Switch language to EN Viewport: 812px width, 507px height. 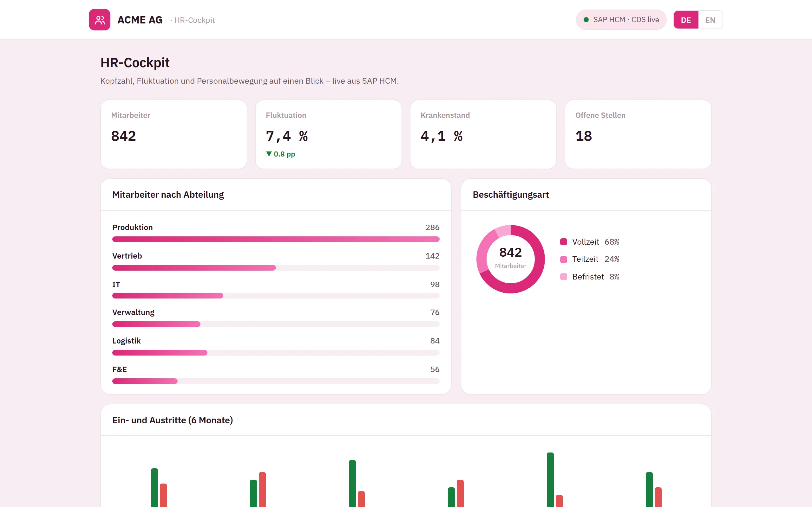point(710,20)
